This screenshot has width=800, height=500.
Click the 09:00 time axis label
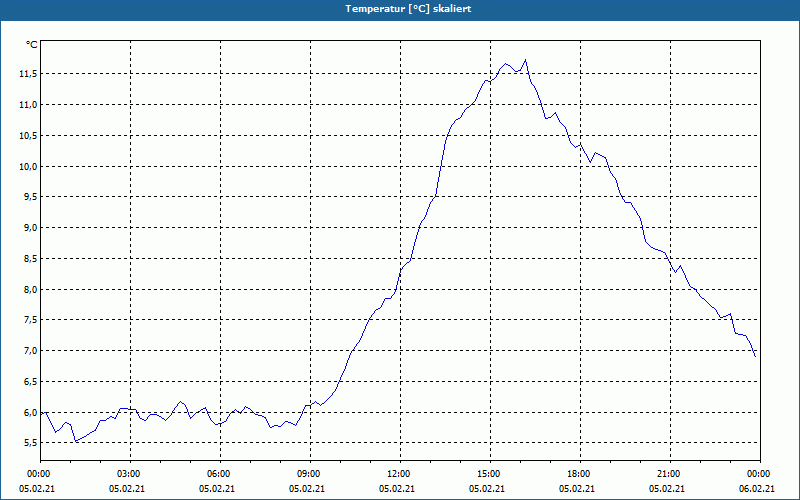[x=310, y=474]
